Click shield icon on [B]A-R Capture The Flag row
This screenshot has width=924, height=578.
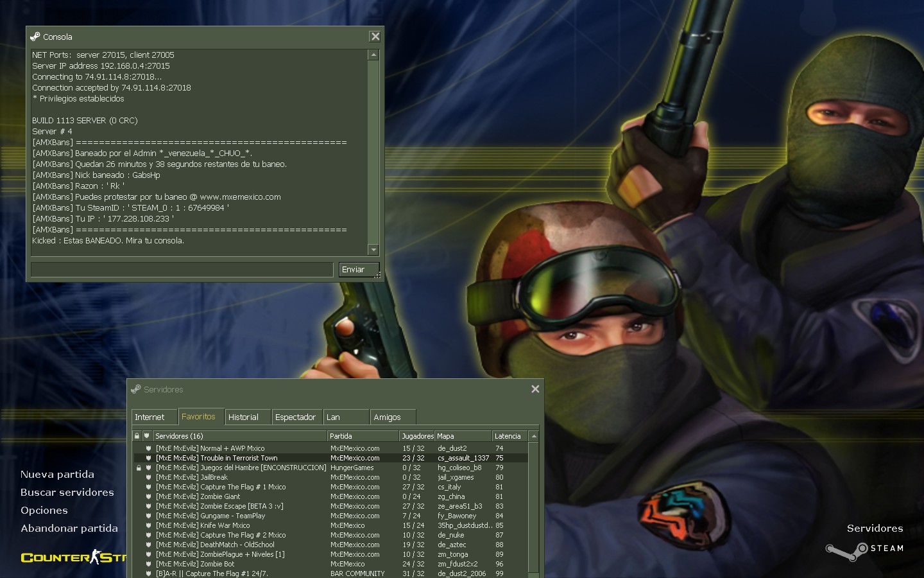pyautogui.click(x=148, y=574)
